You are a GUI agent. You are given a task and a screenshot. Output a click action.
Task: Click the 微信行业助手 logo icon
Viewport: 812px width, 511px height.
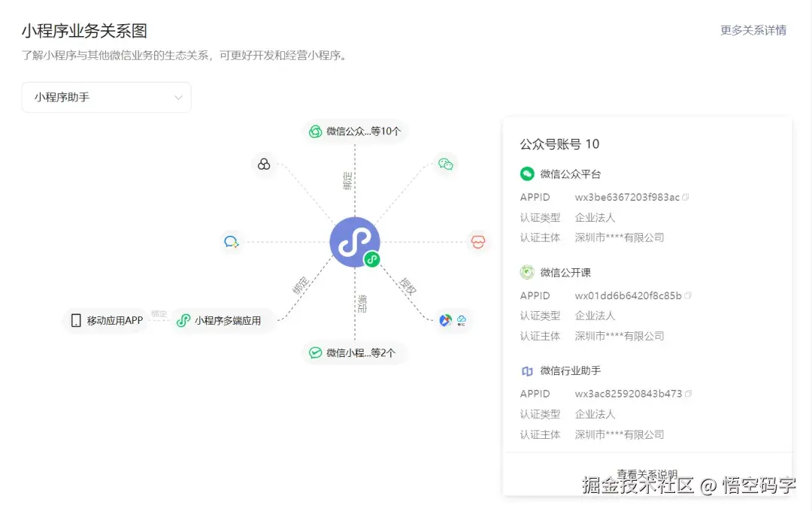527,370
